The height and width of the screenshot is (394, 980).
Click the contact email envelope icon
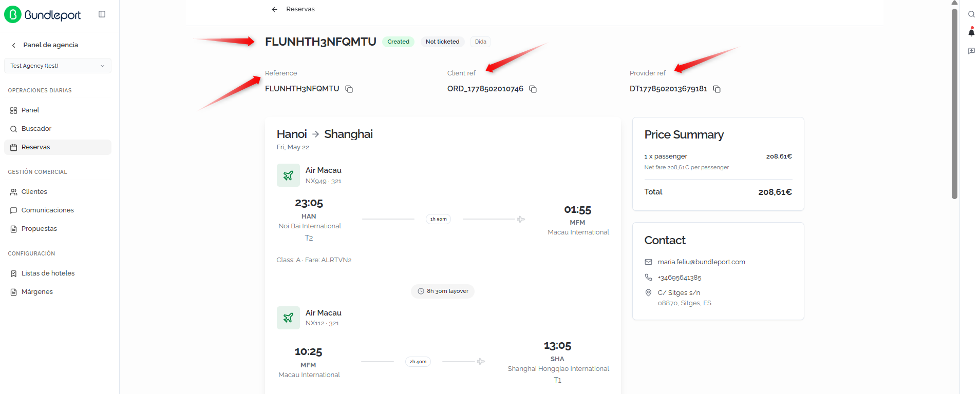(x=648, y=262)
